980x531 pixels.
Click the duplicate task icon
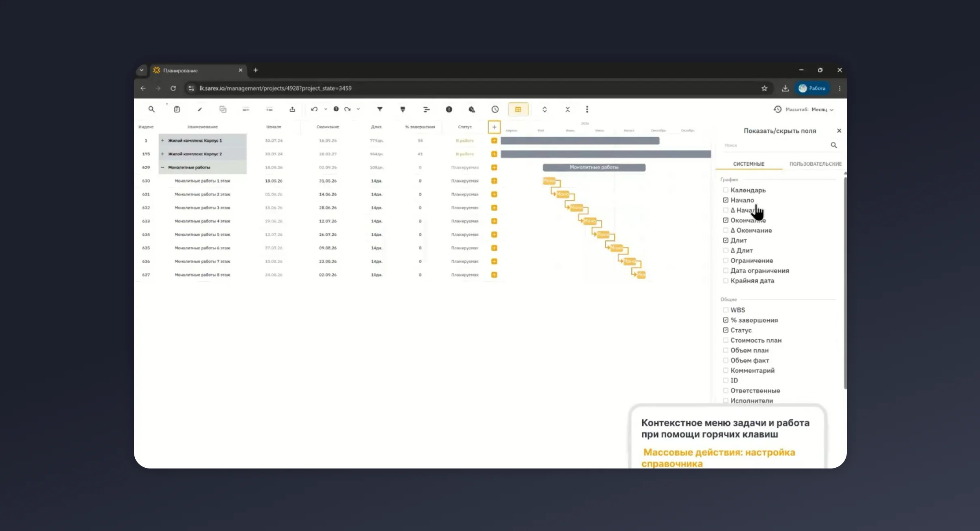pos(223,109)
